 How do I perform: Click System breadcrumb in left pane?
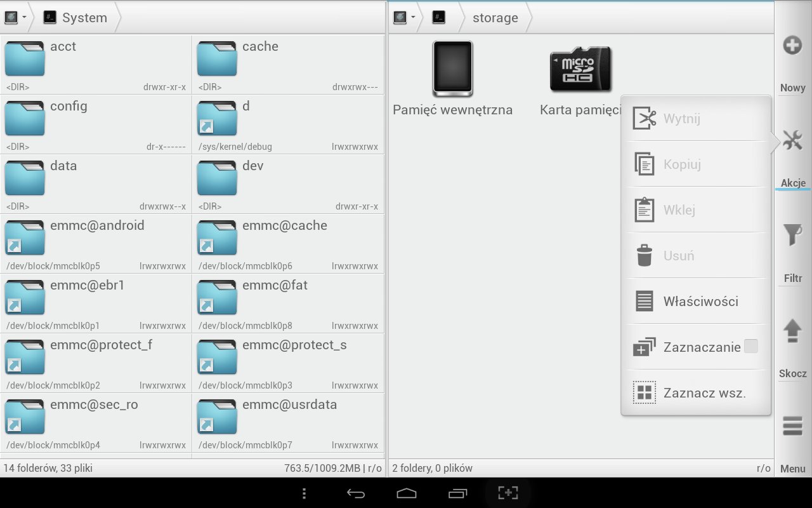pyautogui.click(x=84, y=18)
